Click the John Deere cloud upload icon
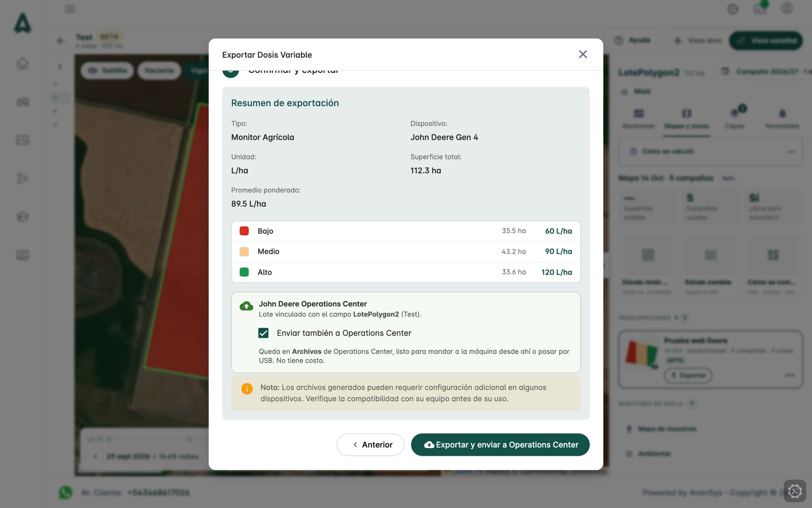 (246, 306)
